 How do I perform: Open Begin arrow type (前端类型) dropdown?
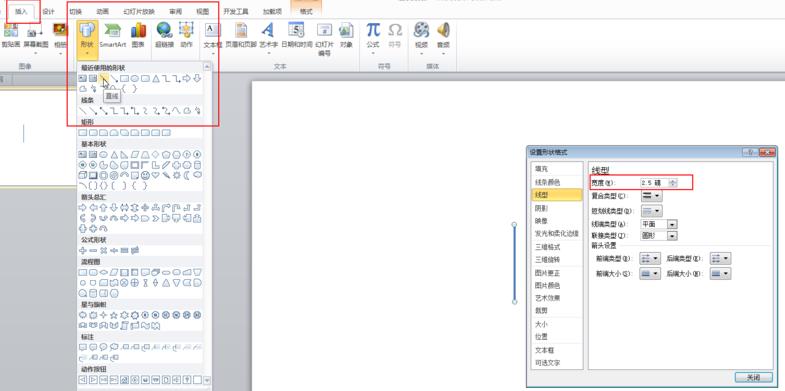[650, 258]
